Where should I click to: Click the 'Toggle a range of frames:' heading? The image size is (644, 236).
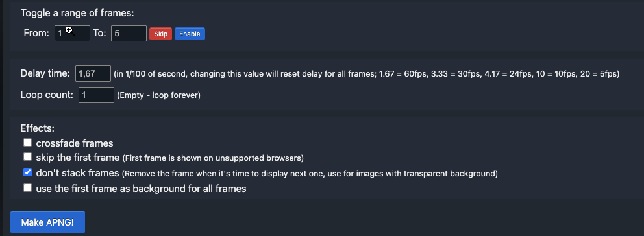pyautogui.click(x=77, y=13)
